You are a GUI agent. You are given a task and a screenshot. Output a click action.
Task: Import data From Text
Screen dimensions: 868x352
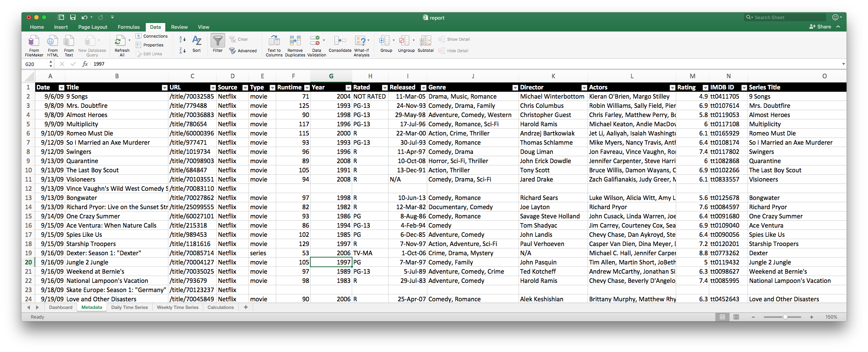click(x=69, y=46)
